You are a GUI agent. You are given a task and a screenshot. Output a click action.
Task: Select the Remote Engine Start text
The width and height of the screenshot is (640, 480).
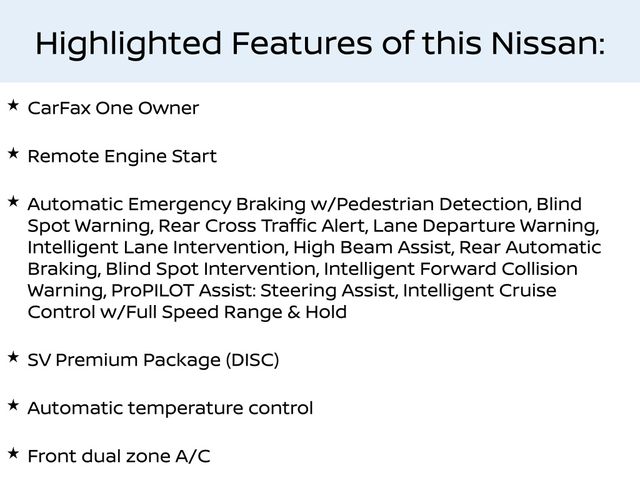[121, 157]
